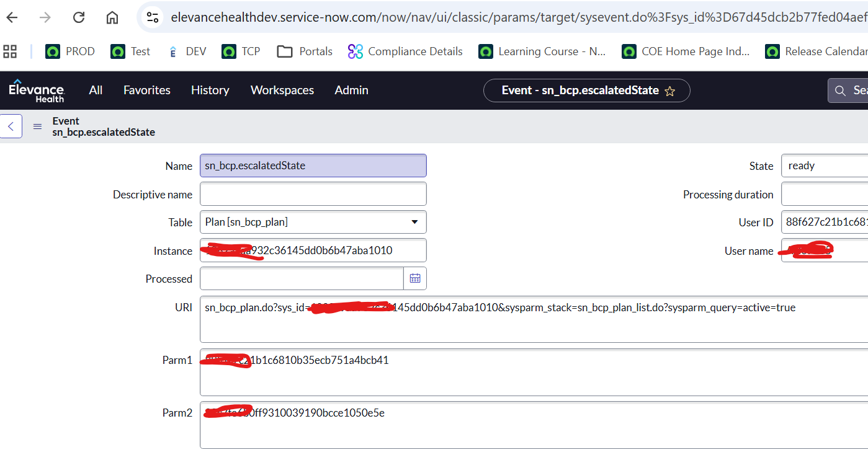Go back using the form's back chevron

click(11, 126)
